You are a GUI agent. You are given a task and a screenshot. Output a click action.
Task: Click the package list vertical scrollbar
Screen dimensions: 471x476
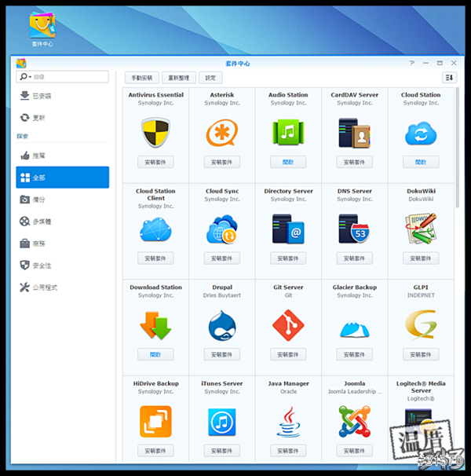point(458,147)
